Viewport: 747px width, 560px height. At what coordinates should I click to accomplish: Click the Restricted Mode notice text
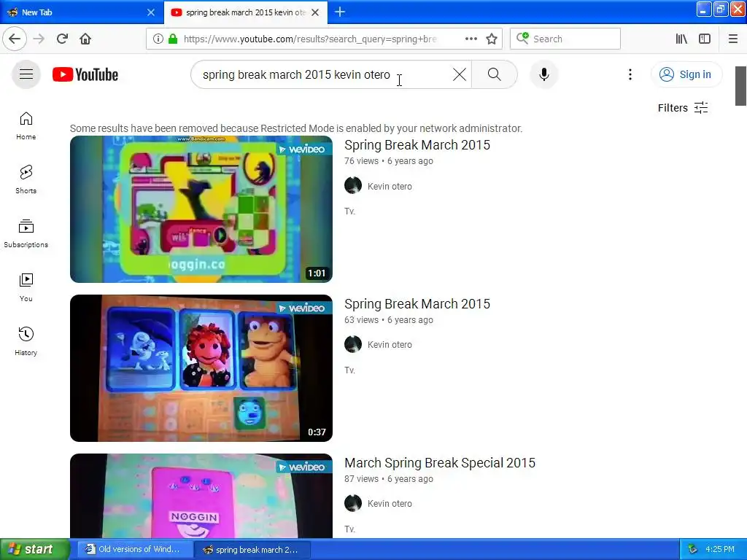[296, 128]
